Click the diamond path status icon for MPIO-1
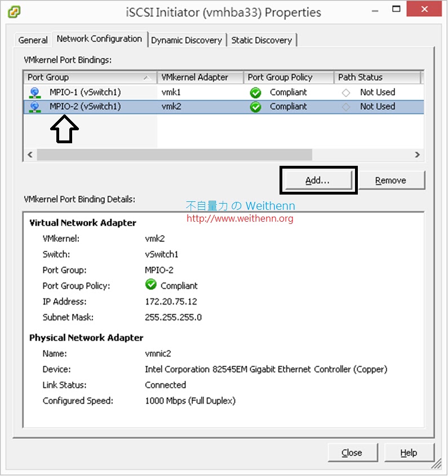 pyautogui.click(x=346, y=92)
